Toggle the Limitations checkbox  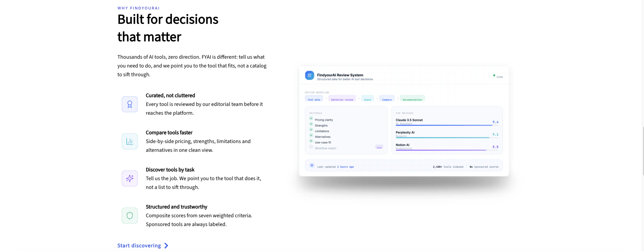tap(311, 130)
